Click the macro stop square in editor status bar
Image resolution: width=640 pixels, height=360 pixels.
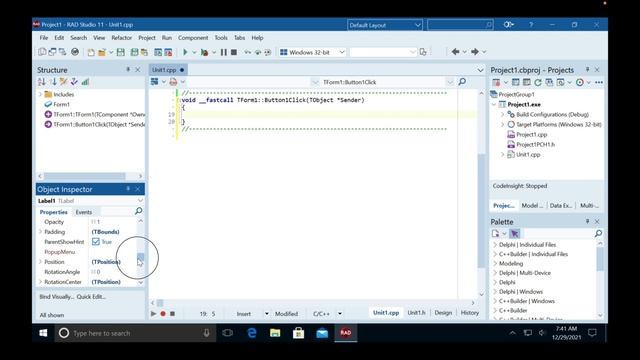pos(172,313)
